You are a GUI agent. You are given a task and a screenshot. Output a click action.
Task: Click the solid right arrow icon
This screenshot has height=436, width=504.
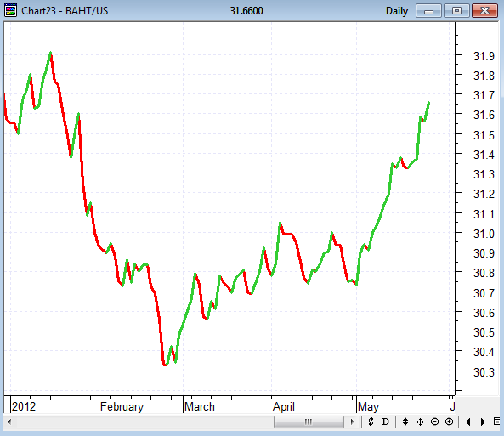point(483,422)
